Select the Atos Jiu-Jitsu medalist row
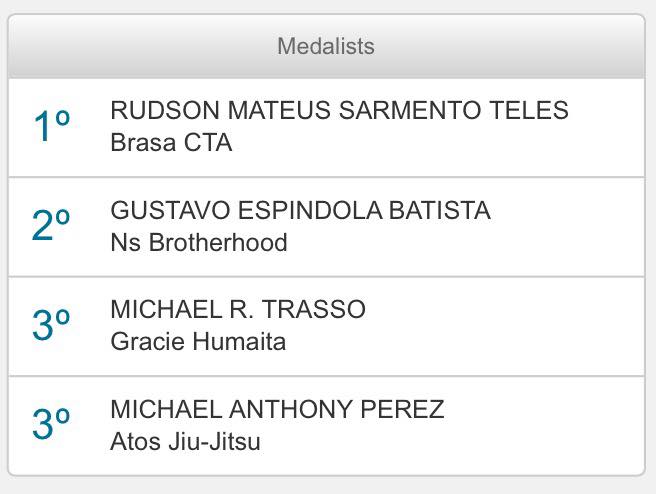The height and width of the screenshot is (494, 656). pos(326,426)
